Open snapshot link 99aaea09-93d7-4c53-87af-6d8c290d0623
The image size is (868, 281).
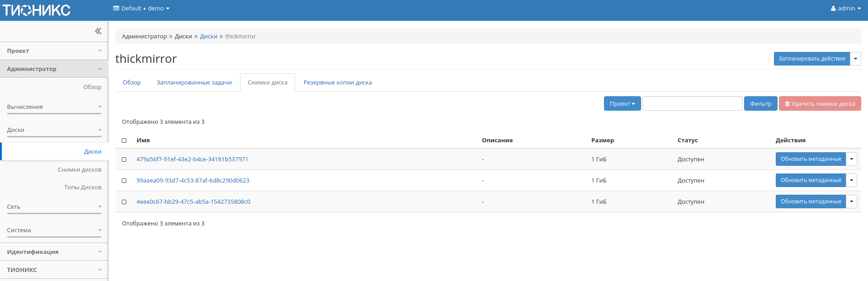click(x=193, y=181)
